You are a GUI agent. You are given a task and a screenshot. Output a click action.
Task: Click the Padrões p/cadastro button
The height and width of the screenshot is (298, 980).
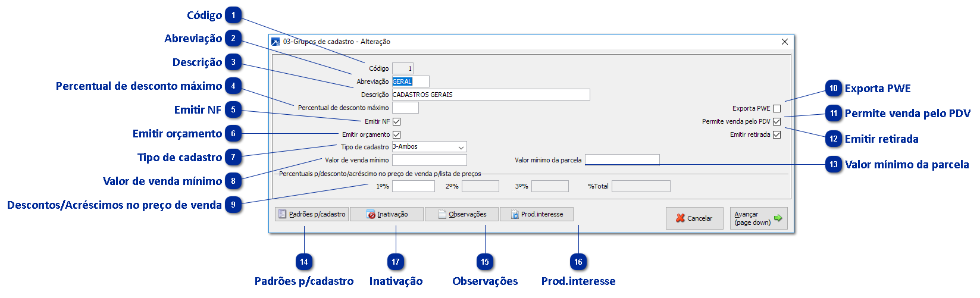[x=312, y=214]
